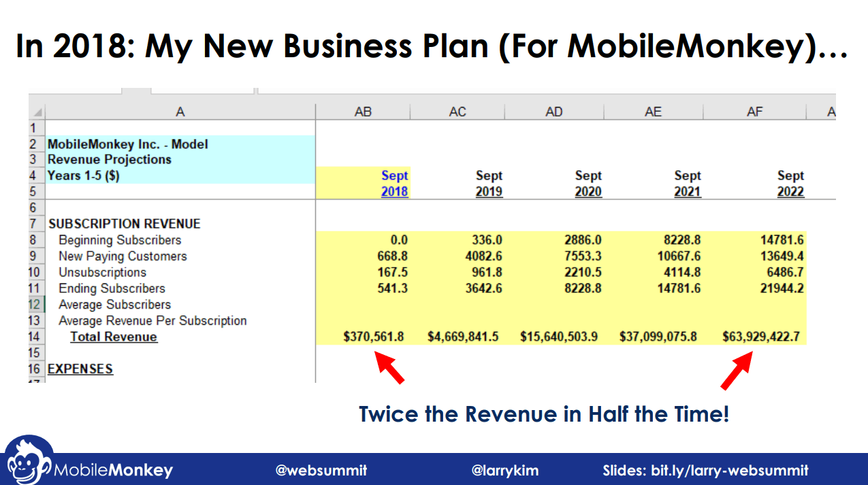Click the 4082.6 new paying customers cell
Viewport: 868px width, 485px height.
[x=457, y=256]
